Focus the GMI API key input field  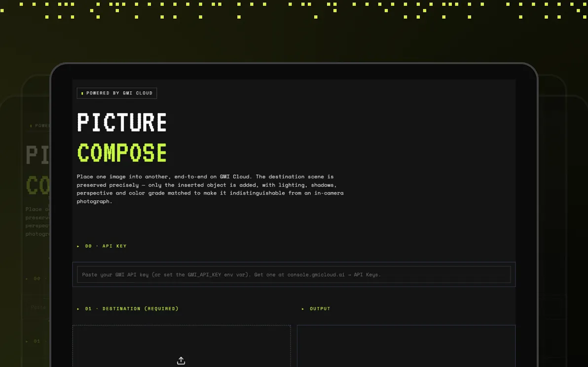[294, 274]
